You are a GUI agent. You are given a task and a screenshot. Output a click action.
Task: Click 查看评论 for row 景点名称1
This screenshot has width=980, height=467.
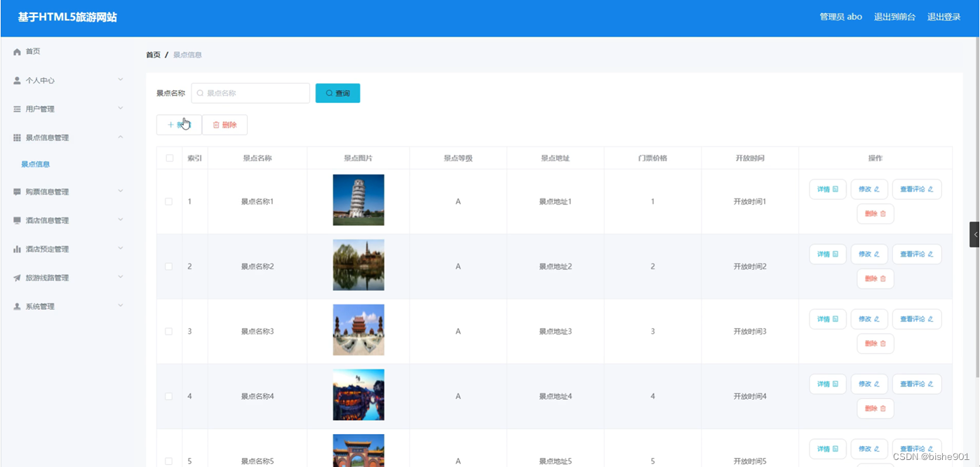click(917, 189)
